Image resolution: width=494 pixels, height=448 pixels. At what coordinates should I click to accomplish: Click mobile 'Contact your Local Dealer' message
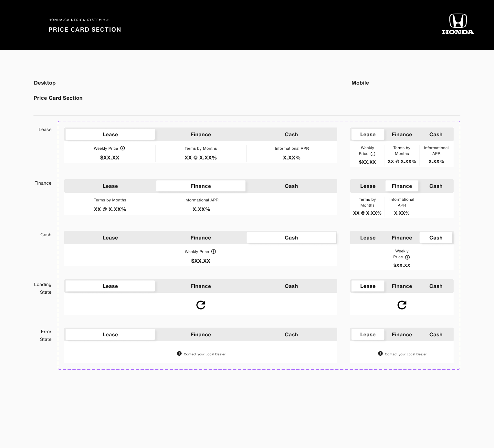click(x=405, y=354)
